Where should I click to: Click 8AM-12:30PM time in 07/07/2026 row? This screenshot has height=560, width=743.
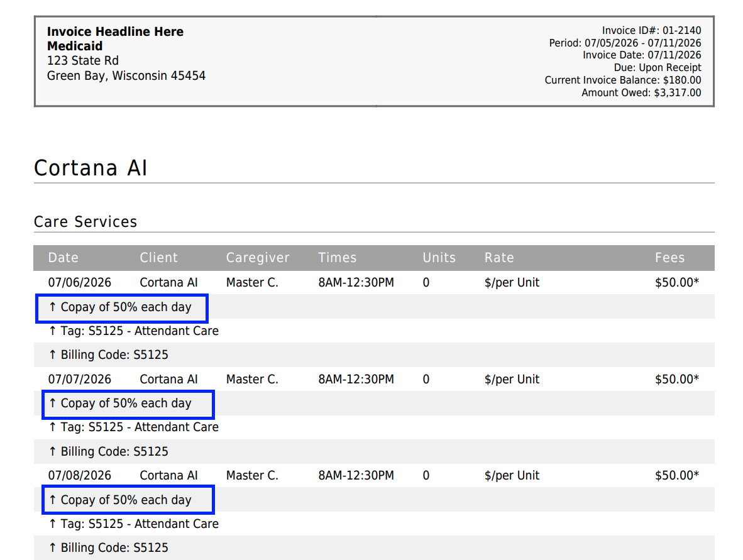tap(356, 379)
